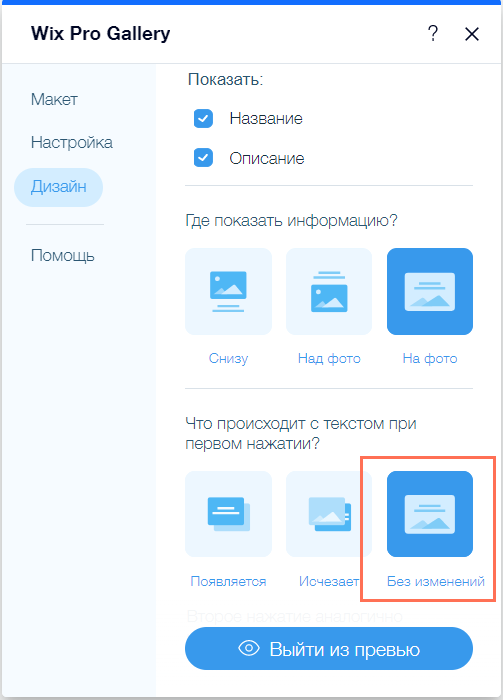503x700 pixels.
Task: Select the Без изменений behavior icon
Action: coord(430,514)
